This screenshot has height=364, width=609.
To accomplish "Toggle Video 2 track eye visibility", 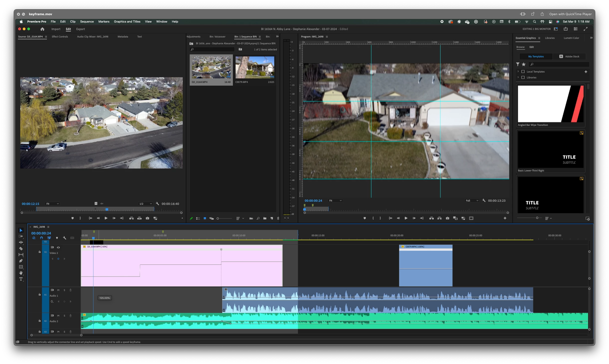I will [58, 247].
